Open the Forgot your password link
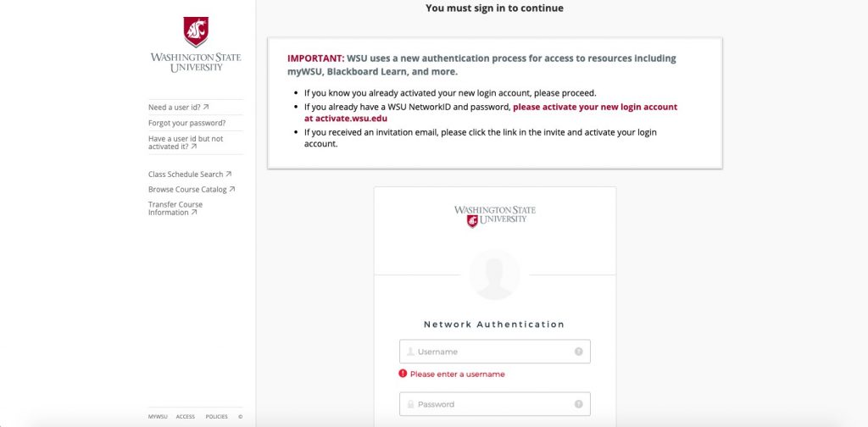Image resolution: width=868 pixels, height=427 pixels. [x=187, y=123]
